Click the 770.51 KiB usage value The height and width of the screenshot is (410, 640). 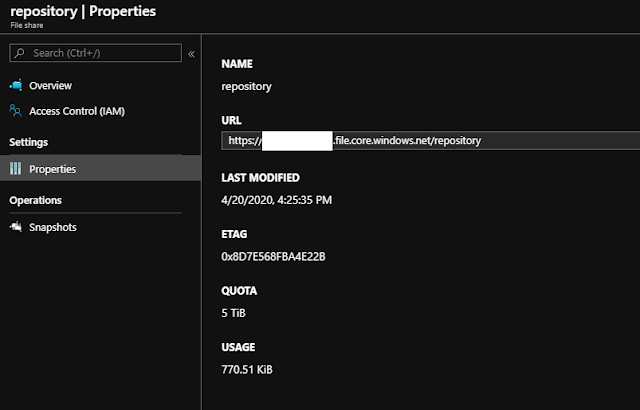tap(247, 369)
